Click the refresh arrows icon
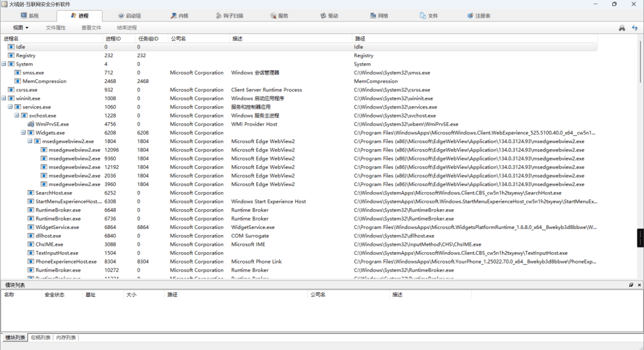 tap(634, 28)
